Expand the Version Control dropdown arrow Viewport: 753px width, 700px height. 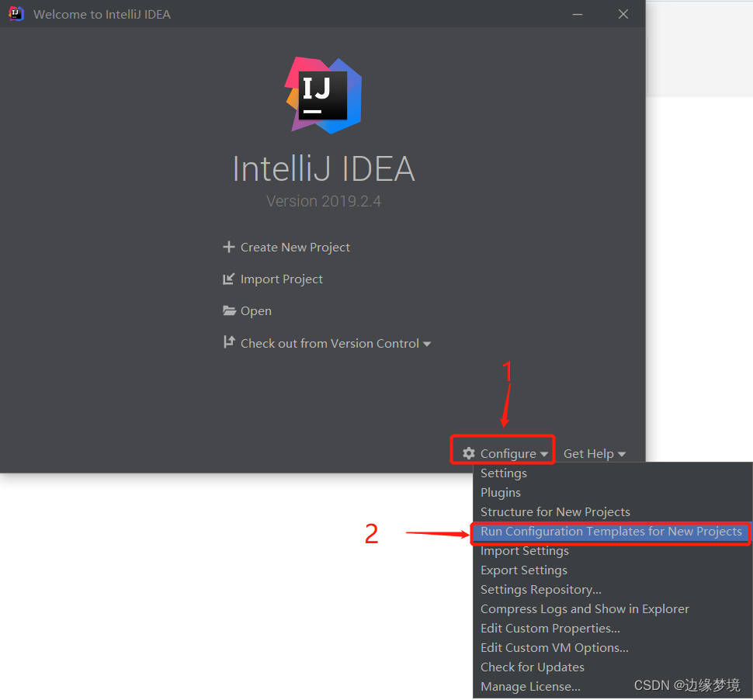point(427,345)
